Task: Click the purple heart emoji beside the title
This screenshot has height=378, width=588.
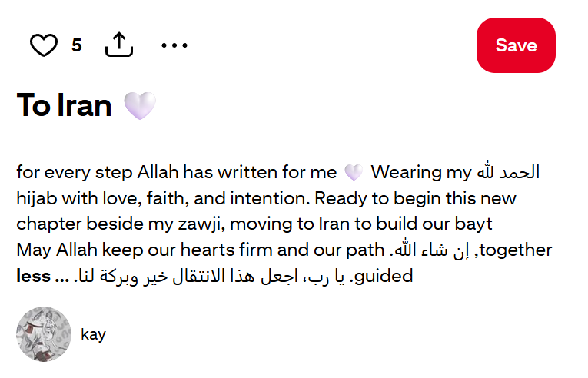Action: coord(140,106)
